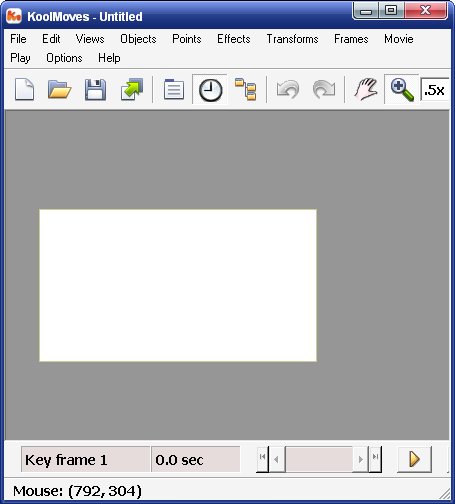Viewport: 455px width, 504px height.
Task: Click the key frame scrollbar track
Action: tap(319, 459)
